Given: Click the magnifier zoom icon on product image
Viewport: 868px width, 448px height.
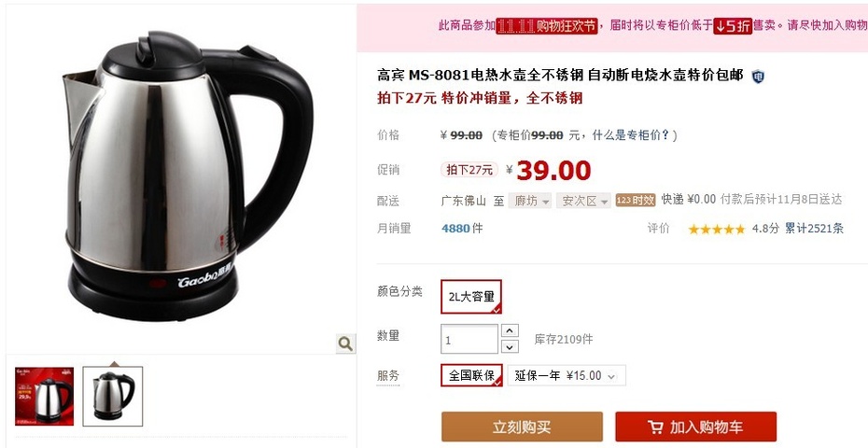Looking at the screenshot, I should (345, 343).
